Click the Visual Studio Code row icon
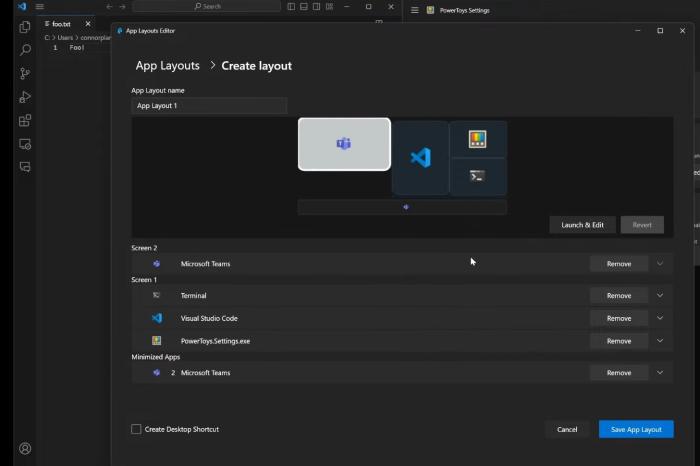700x466 pixels. [157, 318]
